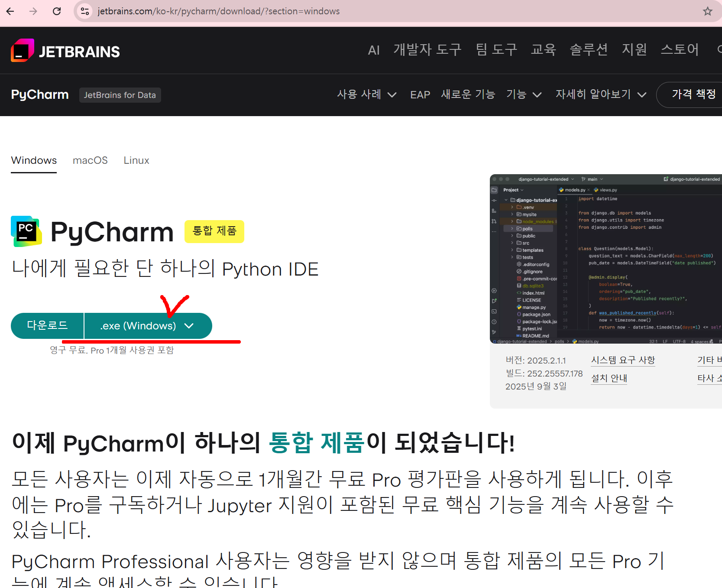Image resolution: width=722 pixels, height=588 pixels.
Task: Click 버전: 2025.2.1.1 text
Action: coord(536,361)
